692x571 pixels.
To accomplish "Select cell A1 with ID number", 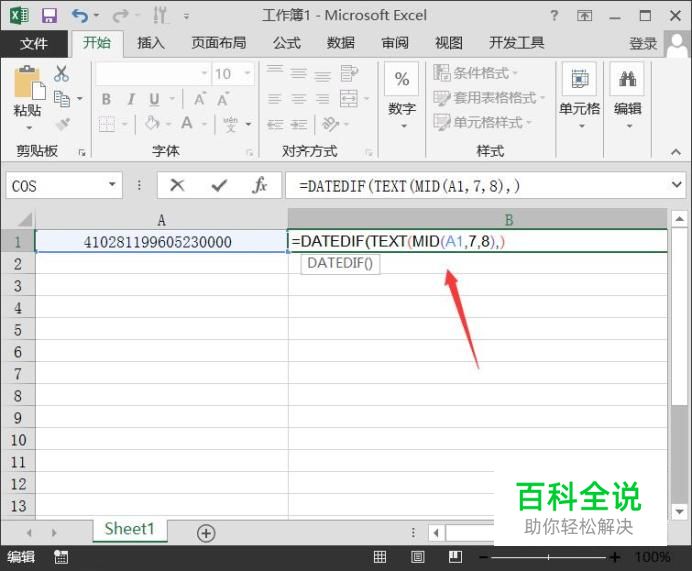I will coord(162,241).
